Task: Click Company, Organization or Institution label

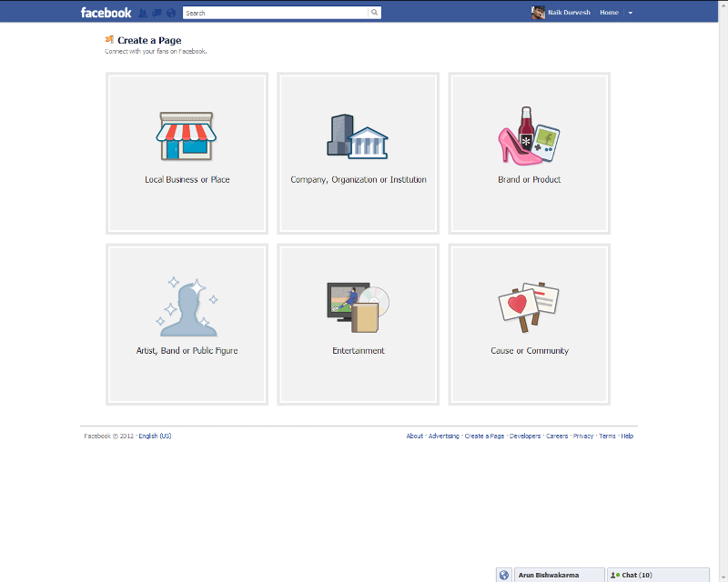Action: click(358, 180)
